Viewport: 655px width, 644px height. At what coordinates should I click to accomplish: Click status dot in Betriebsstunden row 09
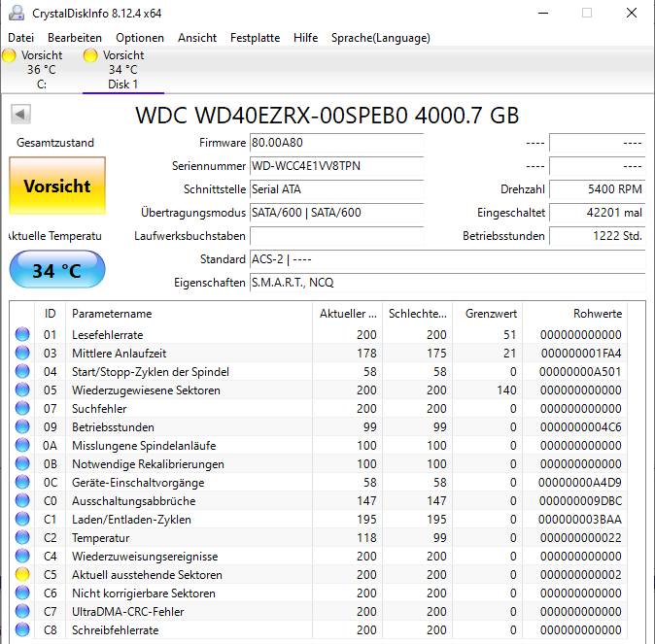22,426
